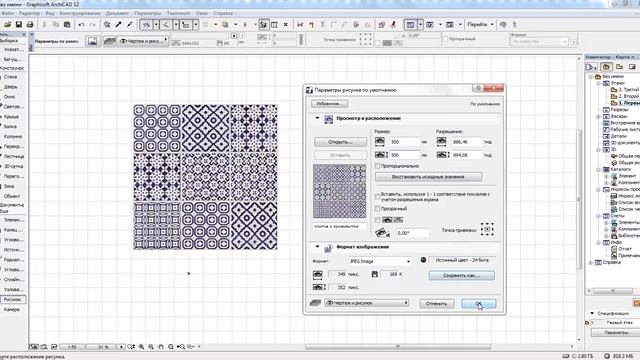Select Фасады in the navigator tree
640x360 pixels.
coord(619,116)
